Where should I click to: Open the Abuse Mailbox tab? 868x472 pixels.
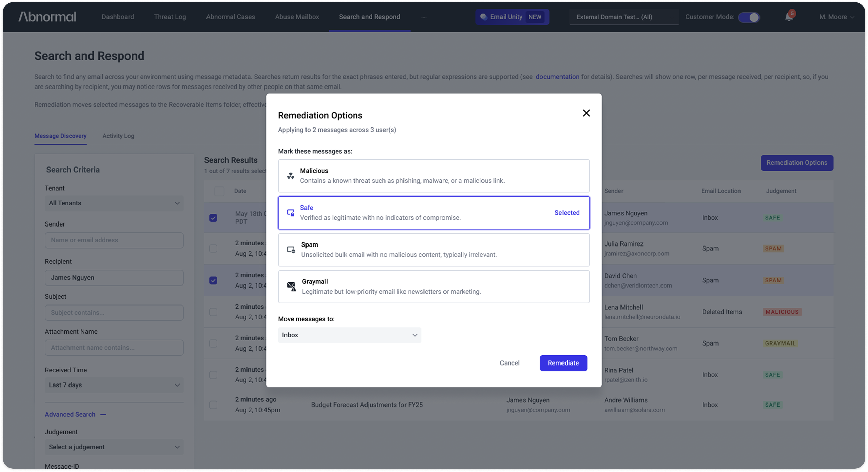297,17
